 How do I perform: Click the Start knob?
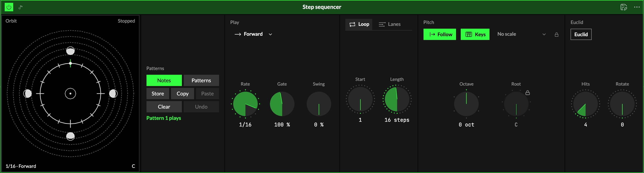pyautogui.click(x=360, y=99)
